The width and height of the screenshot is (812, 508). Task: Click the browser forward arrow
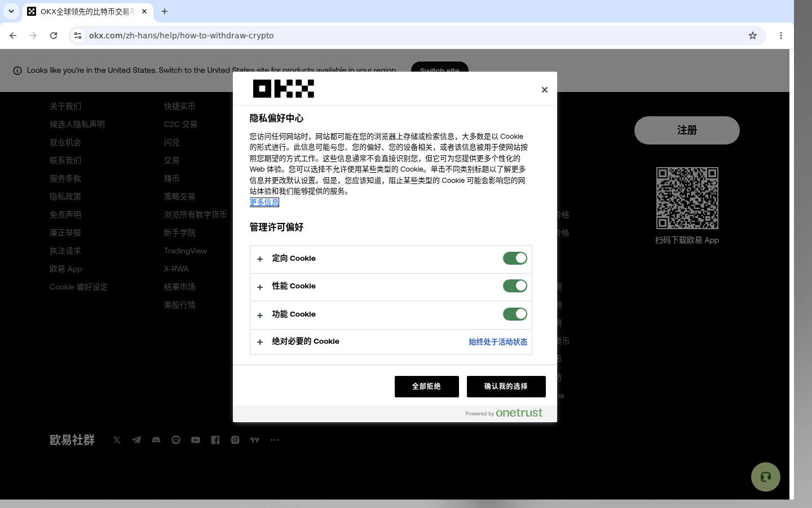pyautogui.click(x=33, y=36)
